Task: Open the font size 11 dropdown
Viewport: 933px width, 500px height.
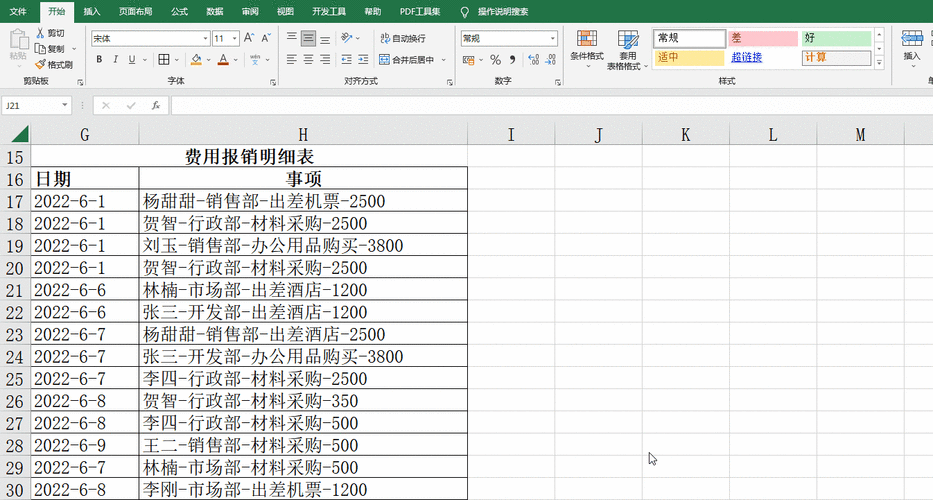Action: click(x=234, y=38)
